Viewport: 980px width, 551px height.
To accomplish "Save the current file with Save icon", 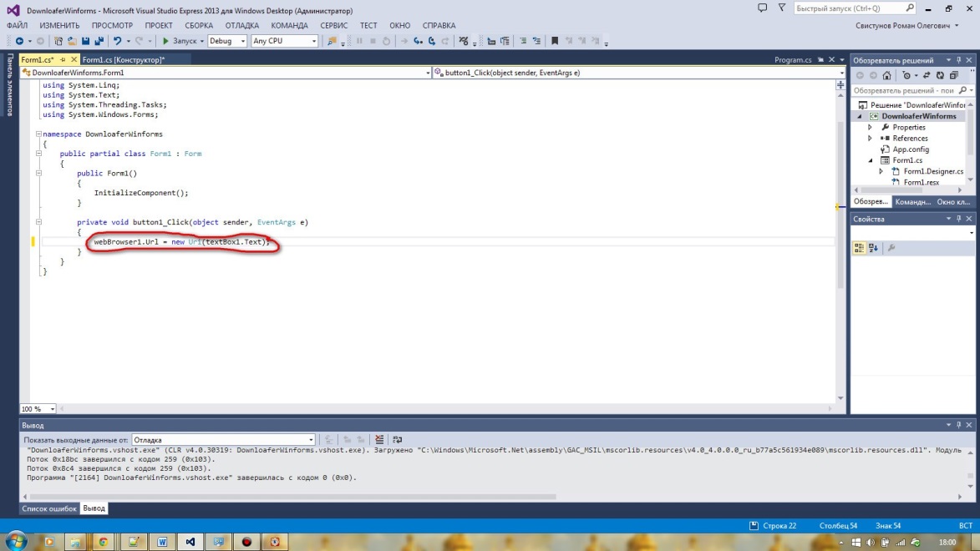I will click(85, 41).
